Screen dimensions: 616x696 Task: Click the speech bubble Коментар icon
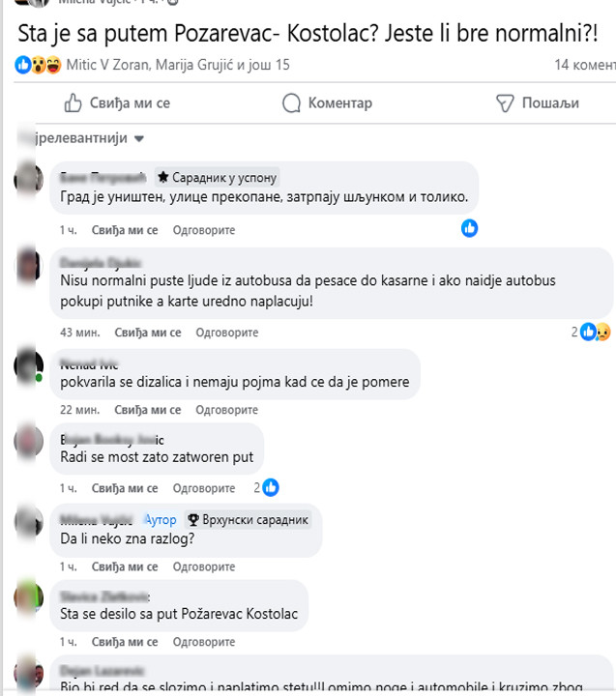(x=291, y=103)
